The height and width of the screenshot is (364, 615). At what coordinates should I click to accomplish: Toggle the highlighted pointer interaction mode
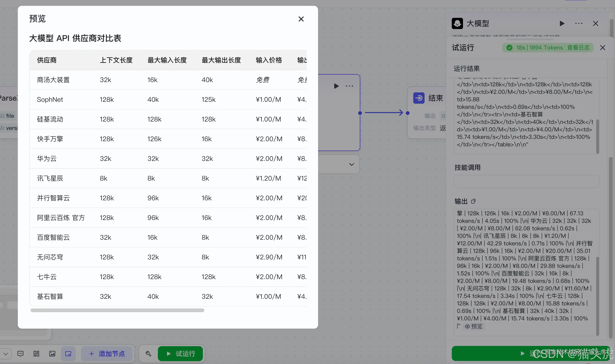point(68,353)
